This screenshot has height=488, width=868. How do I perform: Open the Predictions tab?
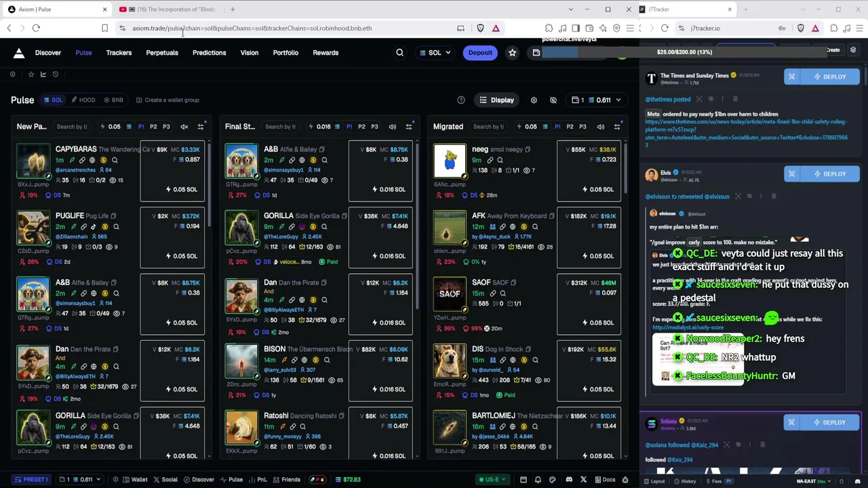point(209,53)
